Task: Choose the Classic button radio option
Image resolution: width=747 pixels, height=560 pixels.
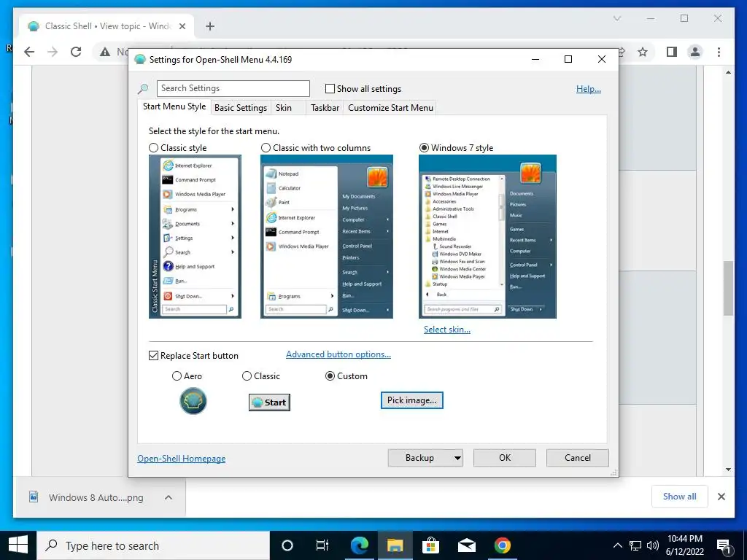Action: point(247,376)
